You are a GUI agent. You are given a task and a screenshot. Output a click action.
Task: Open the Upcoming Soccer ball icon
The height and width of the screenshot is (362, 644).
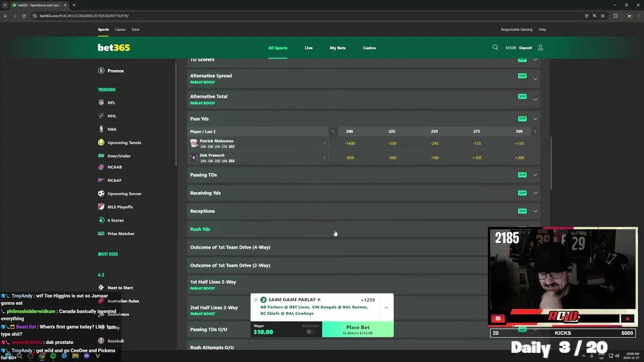(101, 194)
